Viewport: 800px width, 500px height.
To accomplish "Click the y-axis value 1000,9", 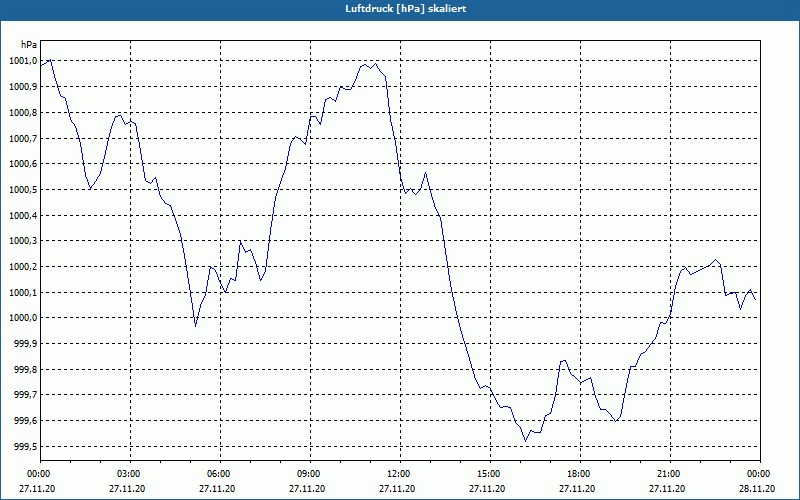I will click(x=23, y=87).
